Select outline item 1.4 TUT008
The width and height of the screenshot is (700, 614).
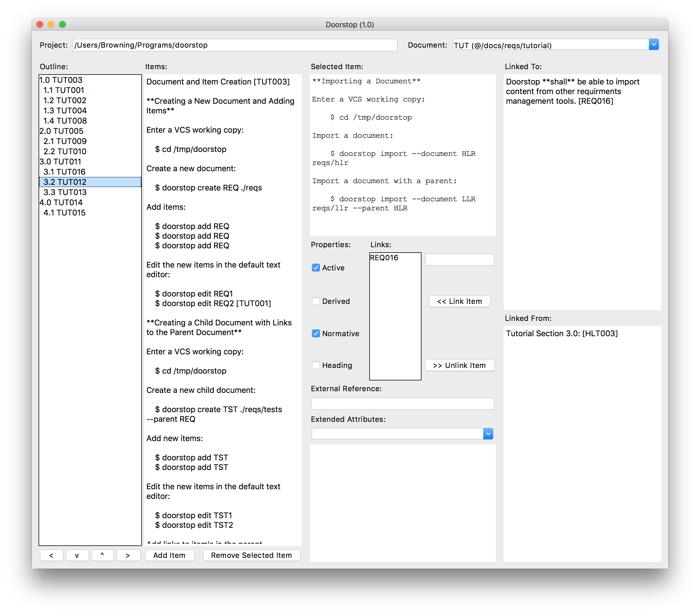click(x=90, y=121)
